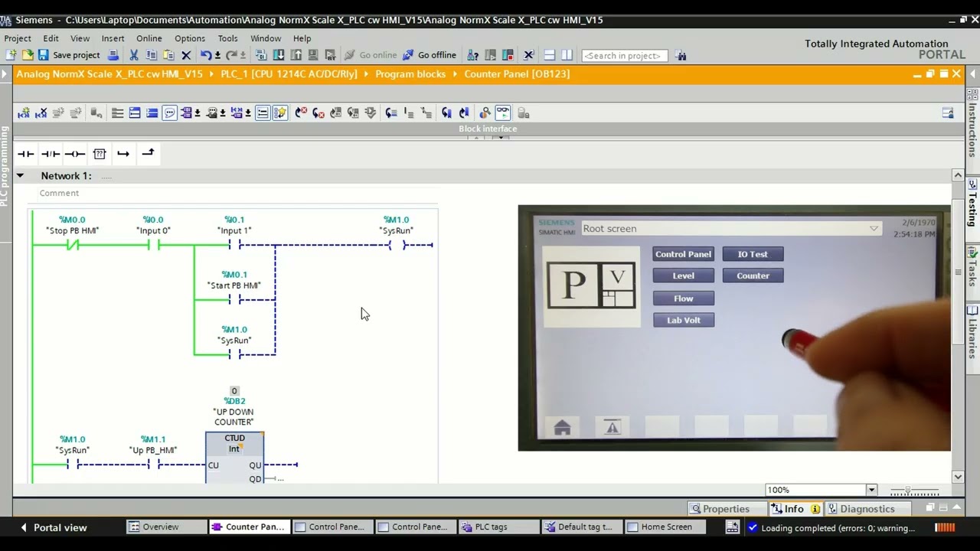Click the Paste clipboard icon
The width and height of the screenshot is (980, 551).
click(x=168, y=55)
